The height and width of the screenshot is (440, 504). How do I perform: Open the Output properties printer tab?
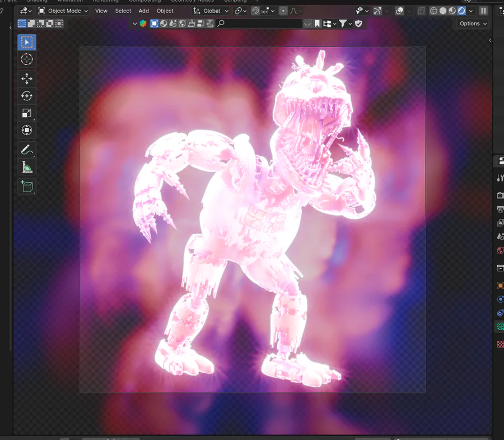click(x=500, y=209)
